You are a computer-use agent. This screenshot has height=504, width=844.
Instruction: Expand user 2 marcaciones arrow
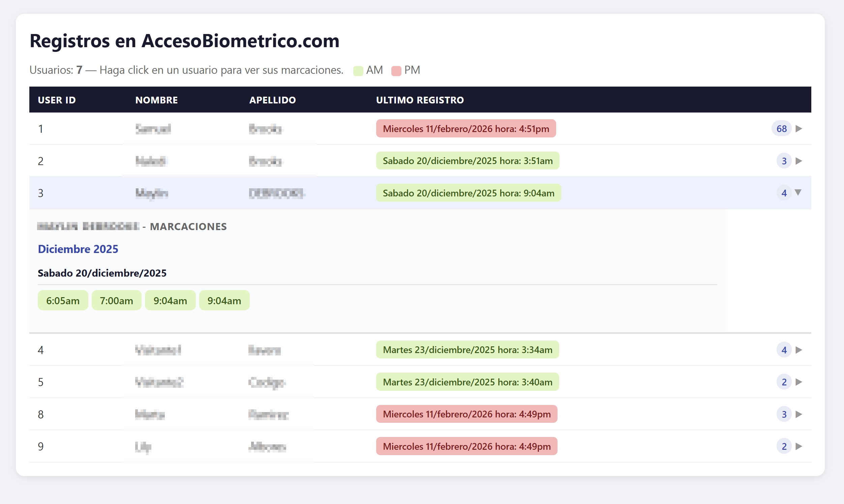point(798,161)
